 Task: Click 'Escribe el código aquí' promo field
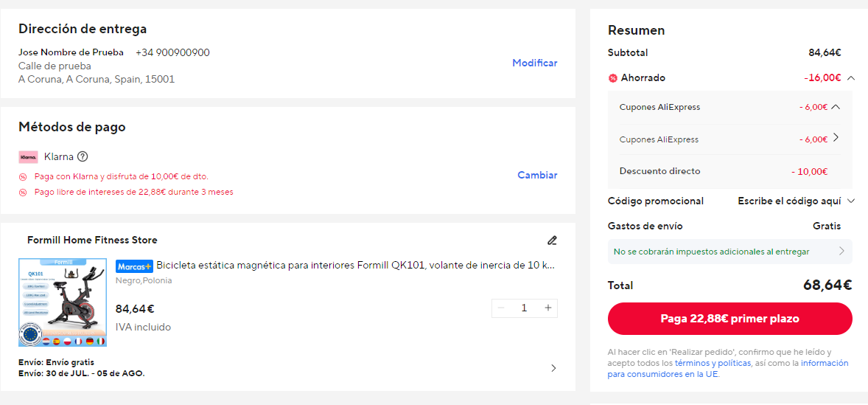pyautogui.click(x=789, y=201)
